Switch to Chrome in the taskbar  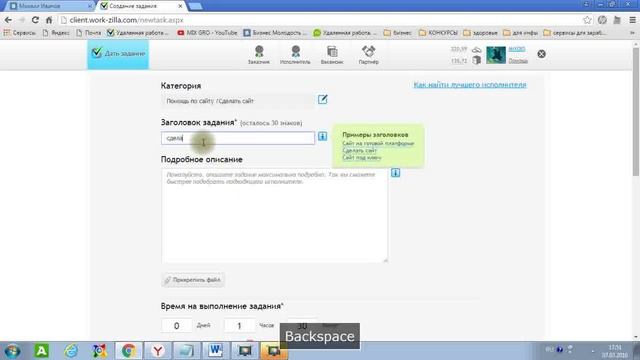point(129,351)
